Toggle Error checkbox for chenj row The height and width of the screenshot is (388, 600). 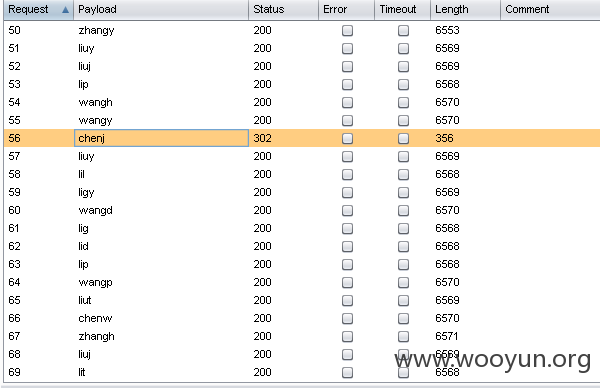tap(347, 139)
